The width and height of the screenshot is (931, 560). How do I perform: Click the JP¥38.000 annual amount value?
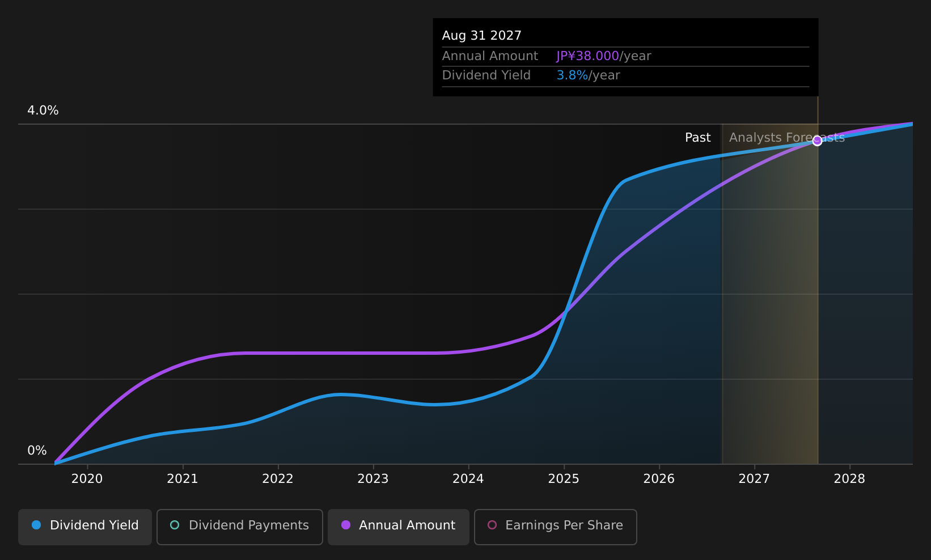click(587, 56)
